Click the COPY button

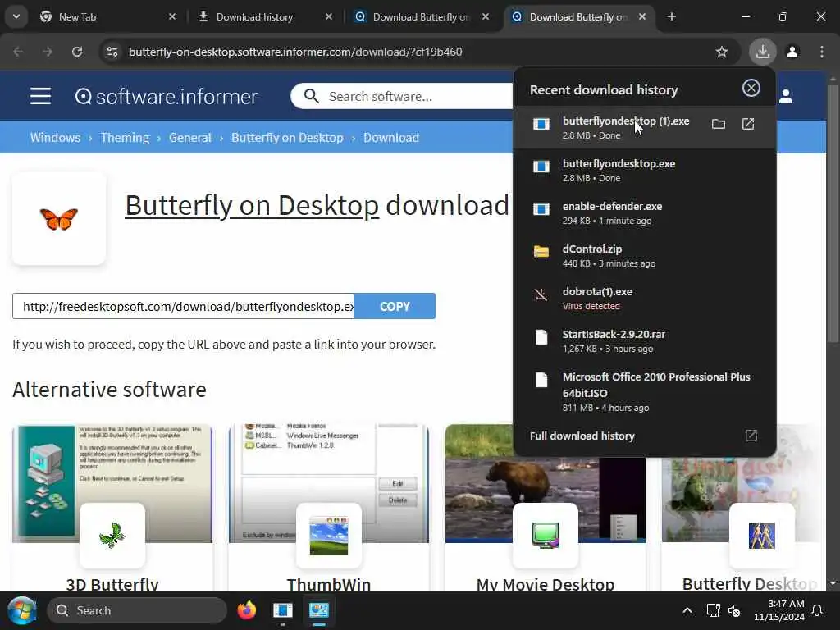(395, 307)
